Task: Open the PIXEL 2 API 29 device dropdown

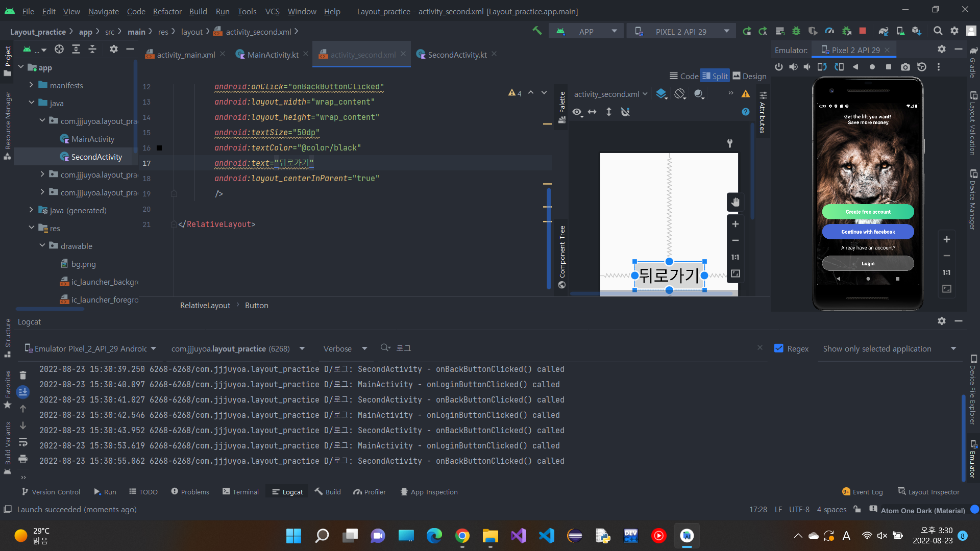Action: click(x=681, y=31)
